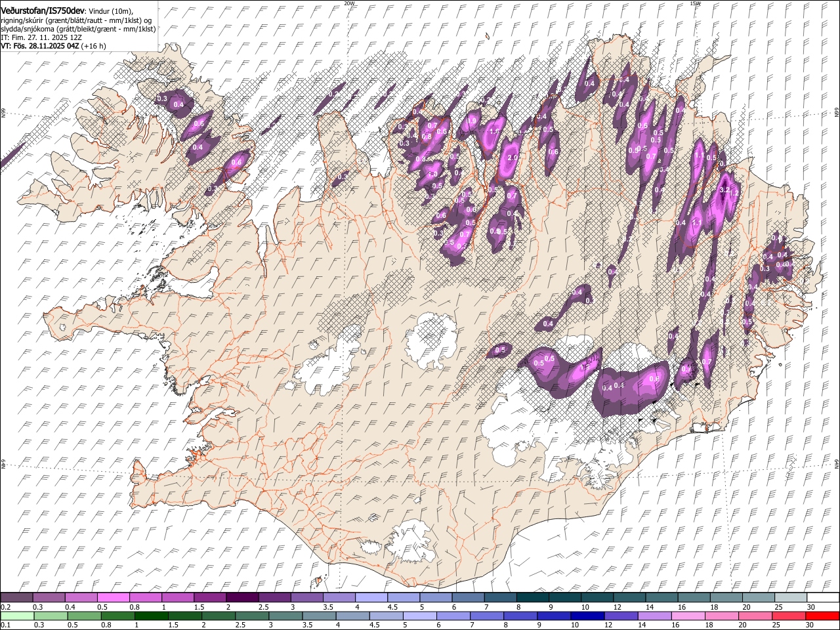Click the 2.0 precipitation value label
The width and height of the screenshot is (840, 630).
[x=513, y=157]
